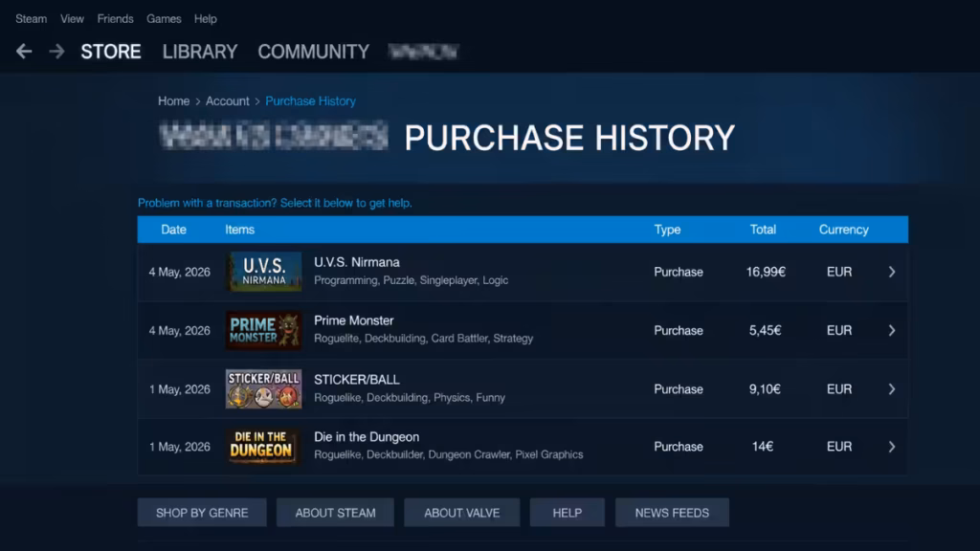Expand STICKER/BALL purchase details chevron

[892, 389]
